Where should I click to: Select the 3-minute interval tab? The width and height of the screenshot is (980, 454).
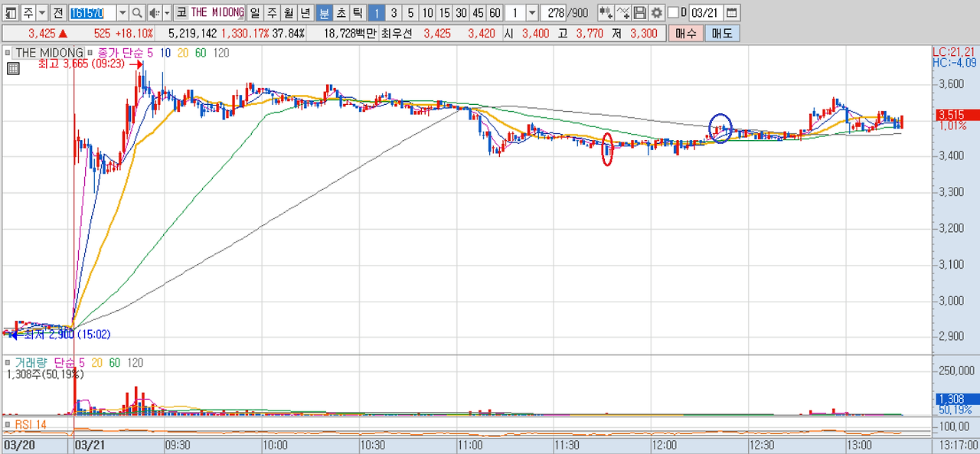(394, 13)
